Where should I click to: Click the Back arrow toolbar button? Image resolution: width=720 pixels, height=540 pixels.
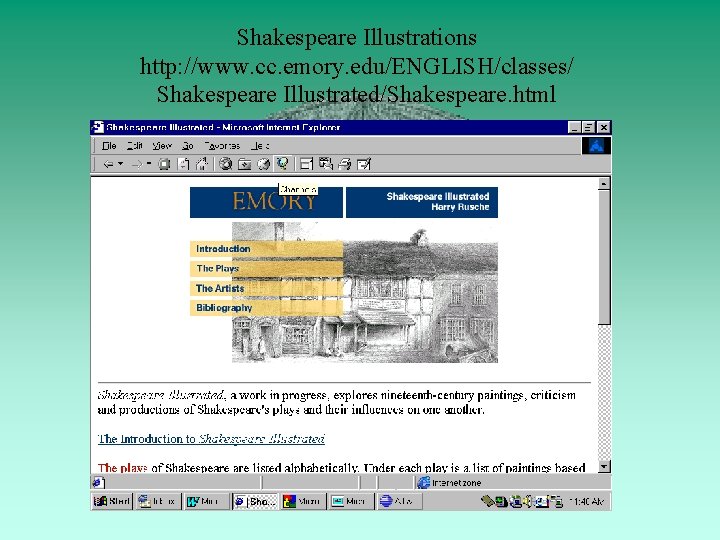[108, 164]
